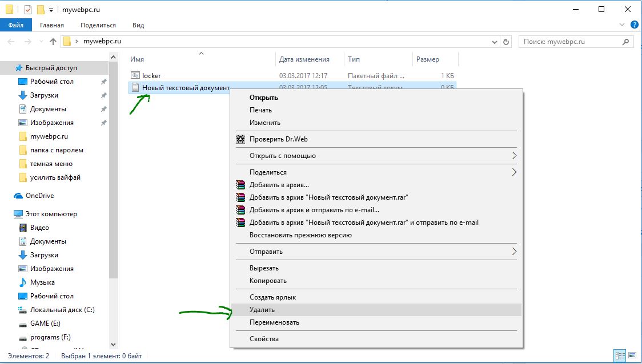Click the Forward navigation arrow
Screen dimensions: 642x364
(27, 41)
